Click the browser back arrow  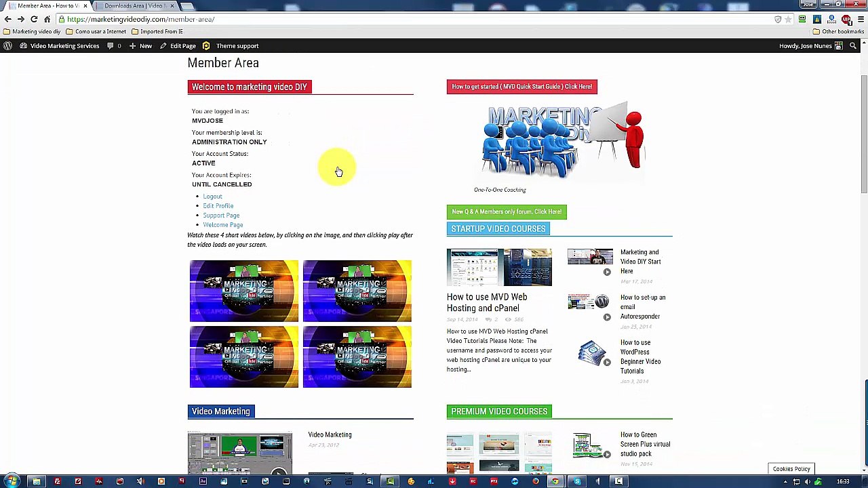coord(8,19)
